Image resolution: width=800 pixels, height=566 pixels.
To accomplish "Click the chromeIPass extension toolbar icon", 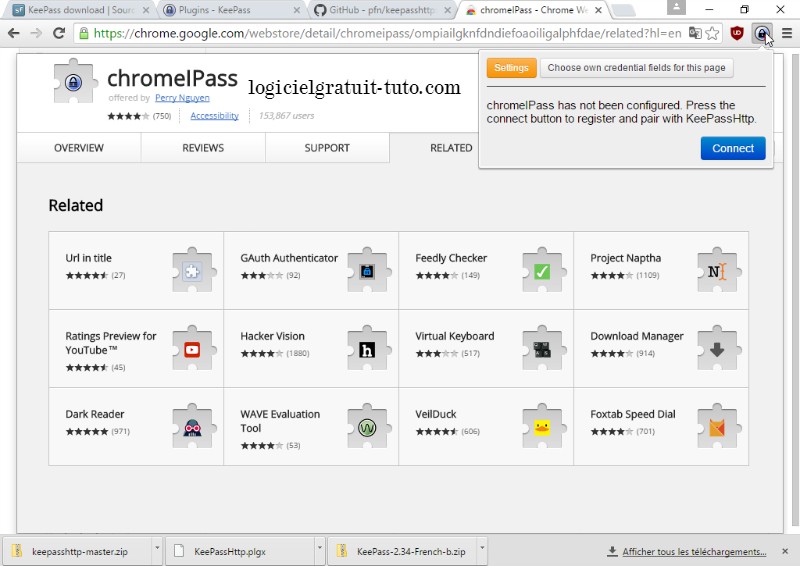I will pyautogui.click(x=762, y=33).
